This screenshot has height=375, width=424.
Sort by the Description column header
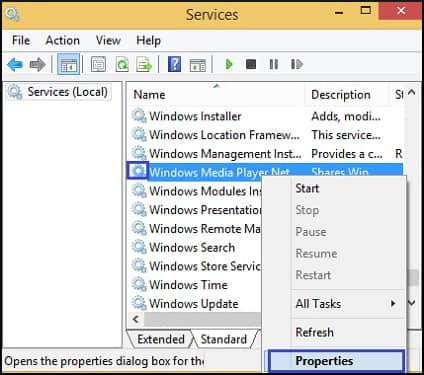[x=347, y=95]
